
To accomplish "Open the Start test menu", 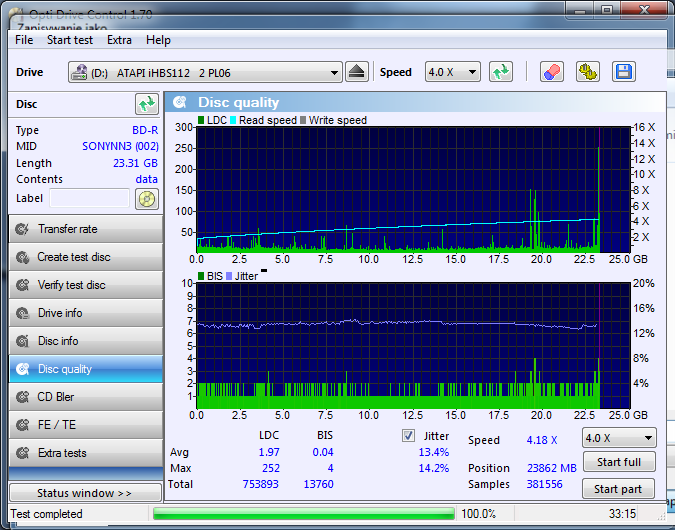I will coord(70,40).
